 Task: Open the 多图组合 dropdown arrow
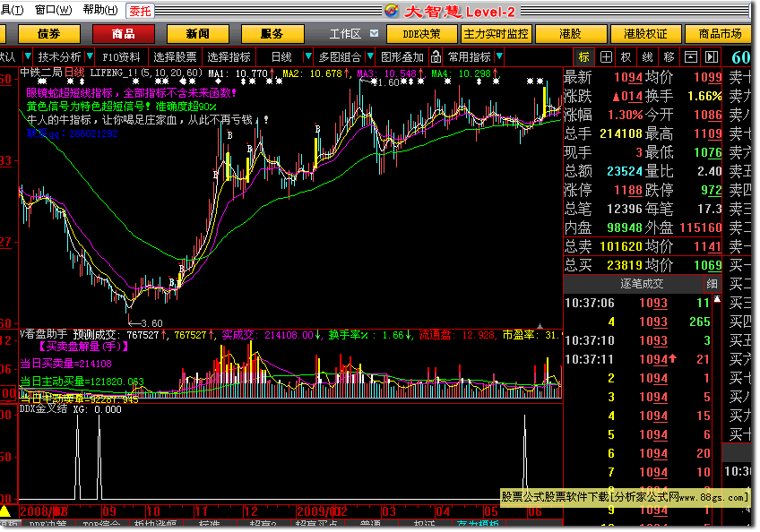coord(370,56)
